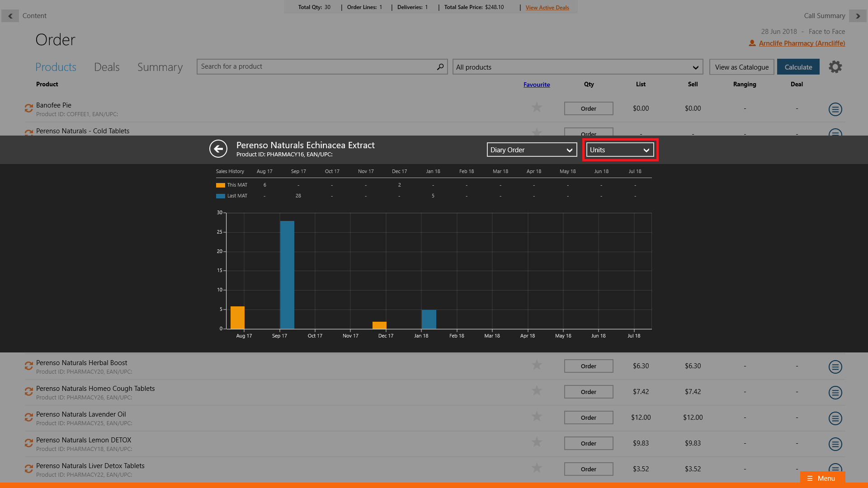Click the Search for a product field
Viewport: 868px width, 488px height.
[x=316, y=67]
